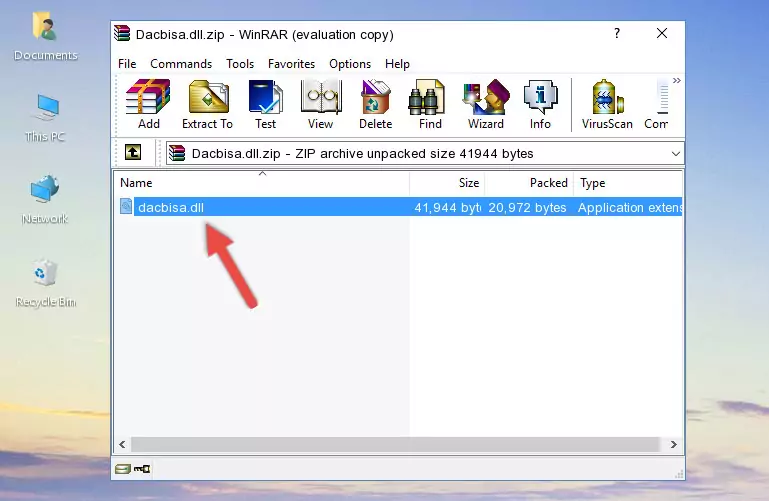This screenshot has height=501, width=769.
Task: Select Network desktop icon
Action: point(45,200)
